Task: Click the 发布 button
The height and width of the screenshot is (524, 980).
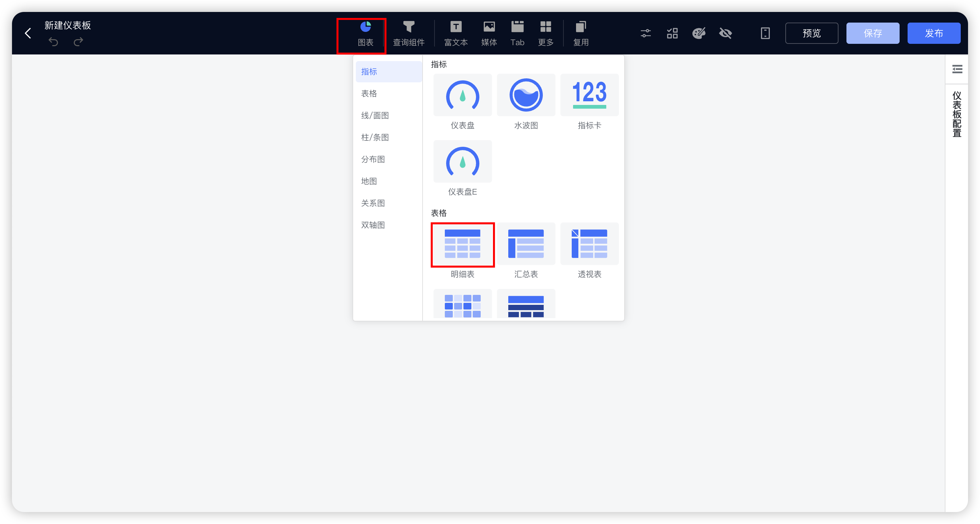Action: tap(933, 34)
